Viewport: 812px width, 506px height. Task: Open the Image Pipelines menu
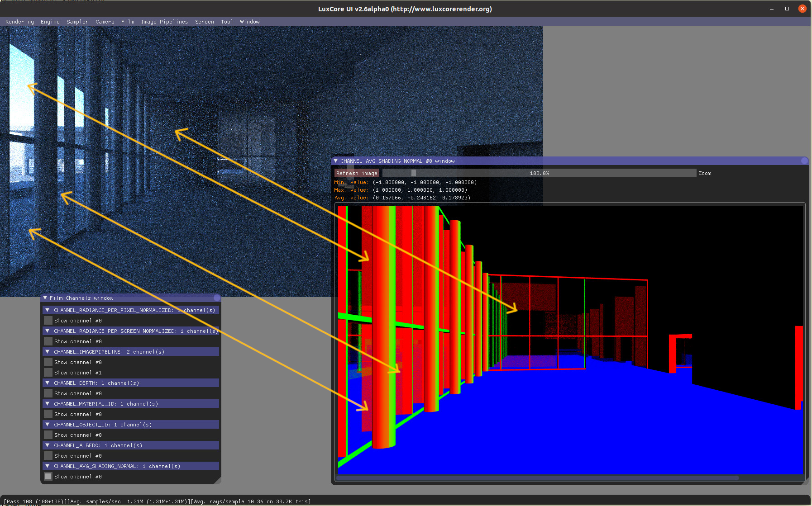click(x=164, y=22)
